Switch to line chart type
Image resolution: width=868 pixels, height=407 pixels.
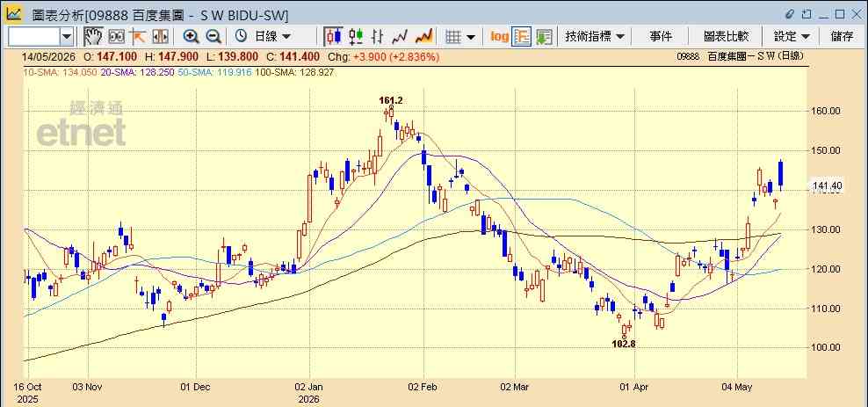(x=400, y=37)
